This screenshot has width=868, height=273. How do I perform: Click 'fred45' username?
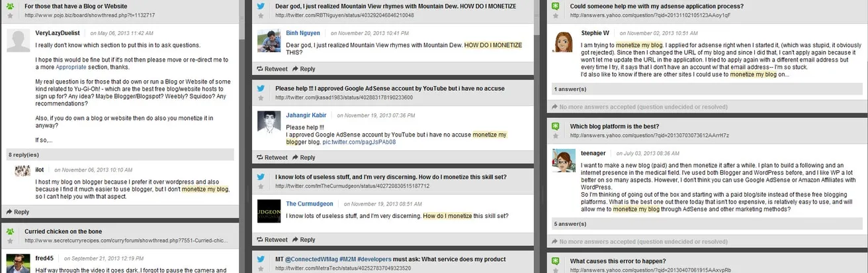click(x=45, y=258)
